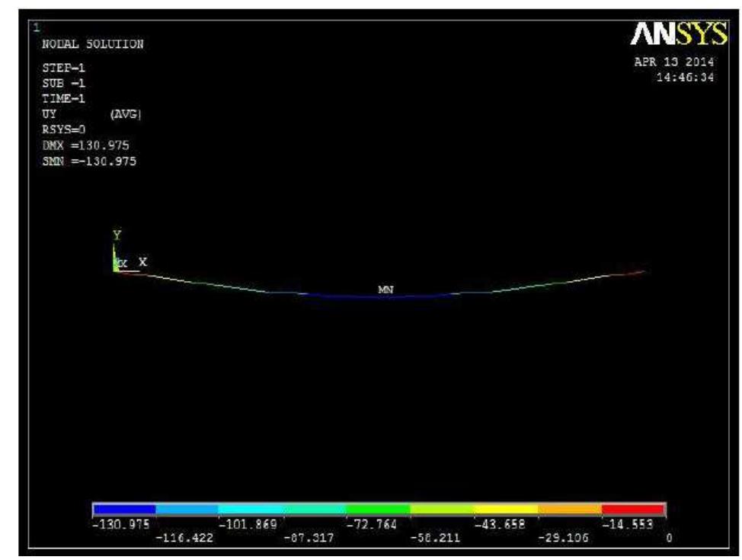Click the "TIME=1" text

pos(63,98)
